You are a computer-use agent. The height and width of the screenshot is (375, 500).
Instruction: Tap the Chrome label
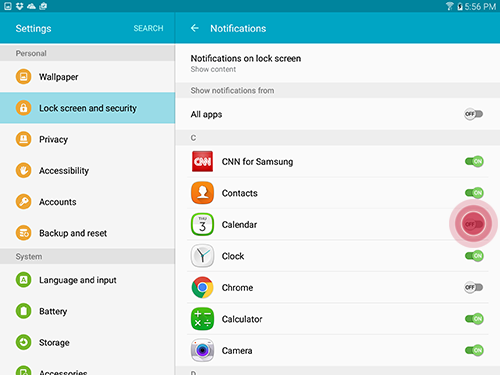coord(237,287)
